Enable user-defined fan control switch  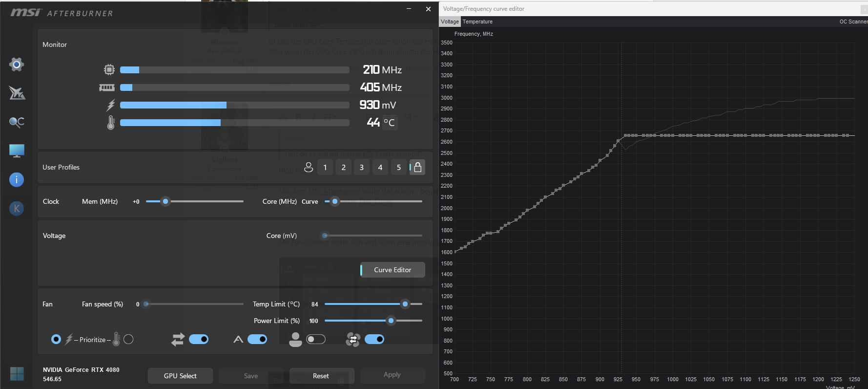point(316,339)
